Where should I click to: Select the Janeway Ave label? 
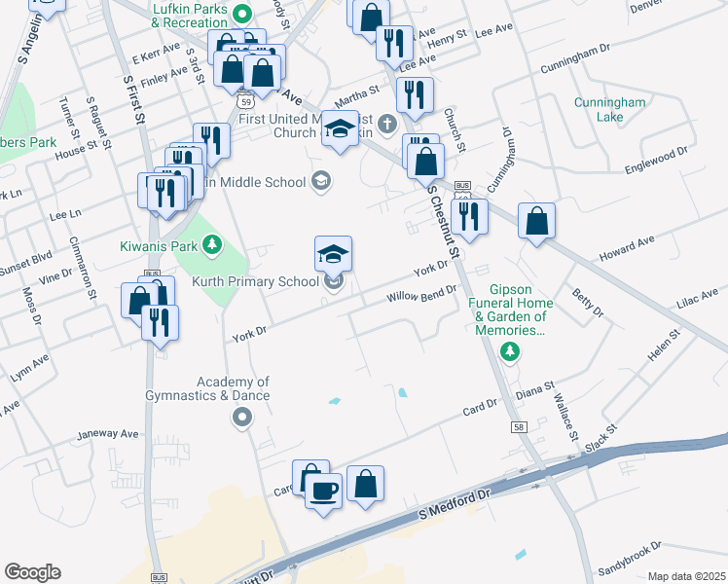tap(108, 434)
